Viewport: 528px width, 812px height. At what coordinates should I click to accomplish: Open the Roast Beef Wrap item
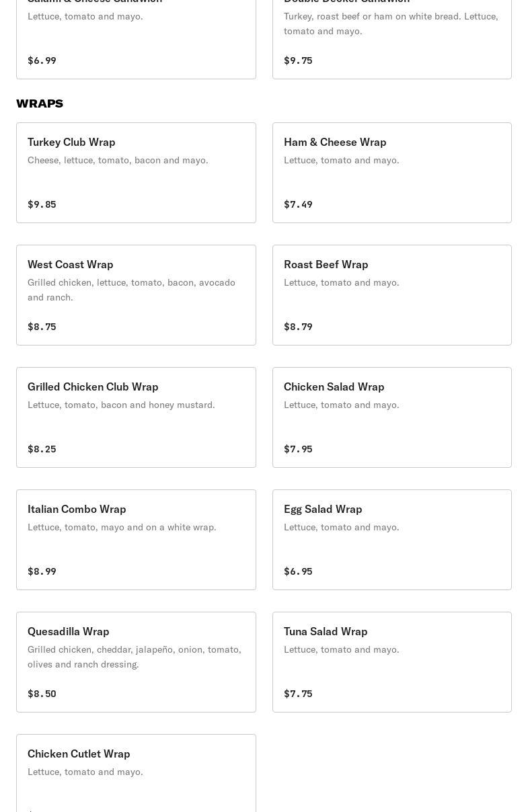point(392,295)
